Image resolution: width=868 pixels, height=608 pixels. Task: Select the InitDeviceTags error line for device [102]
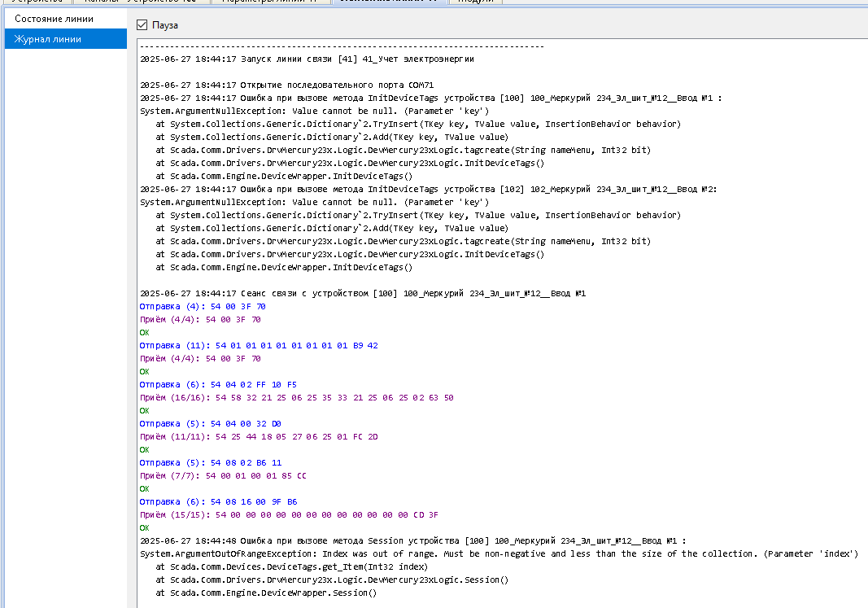tap(429, 189)
